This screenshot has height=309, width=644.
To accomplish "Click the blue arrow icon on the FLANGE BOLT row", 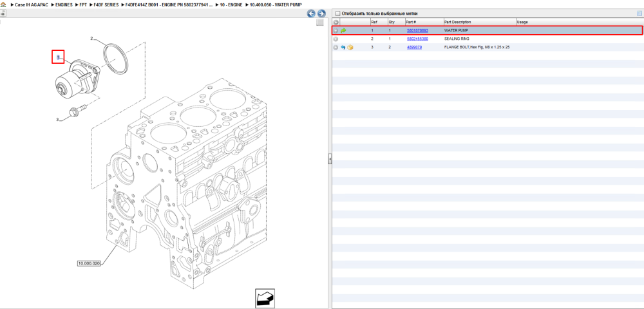I will pos(343,48).
